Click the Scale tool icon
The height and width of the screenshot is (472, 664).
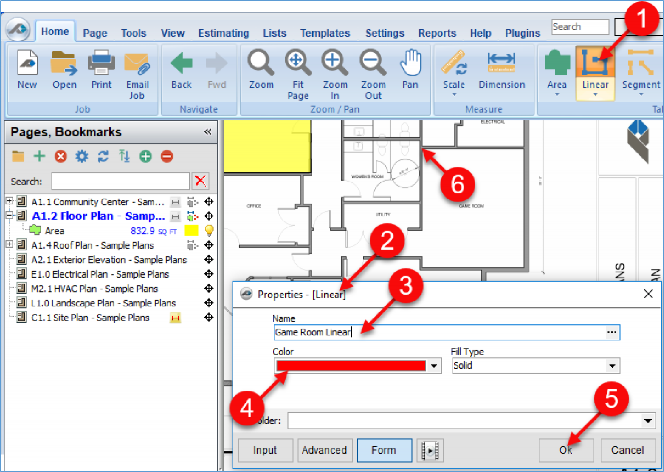click(x=454, y=63)
